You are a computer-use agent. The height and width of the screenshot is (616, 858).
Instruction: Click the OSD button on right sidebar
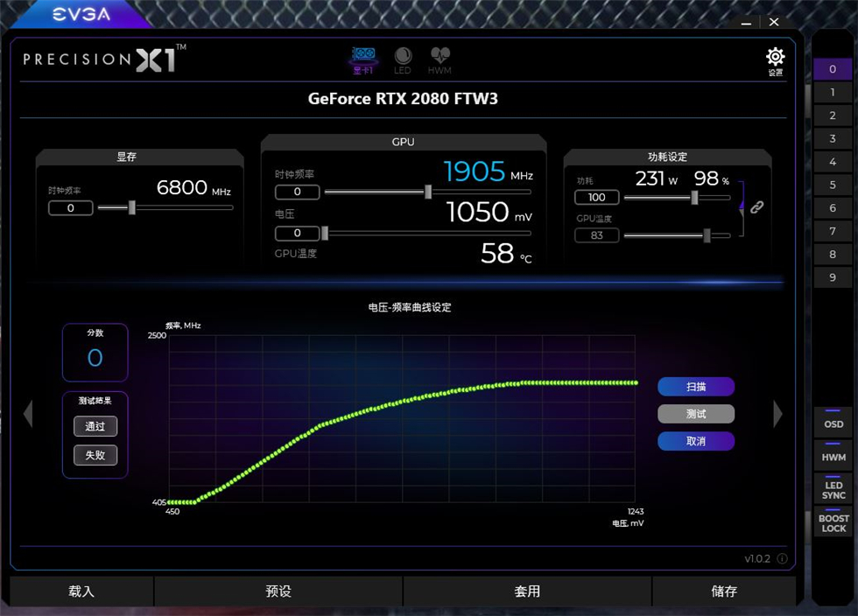click(833, 424)
